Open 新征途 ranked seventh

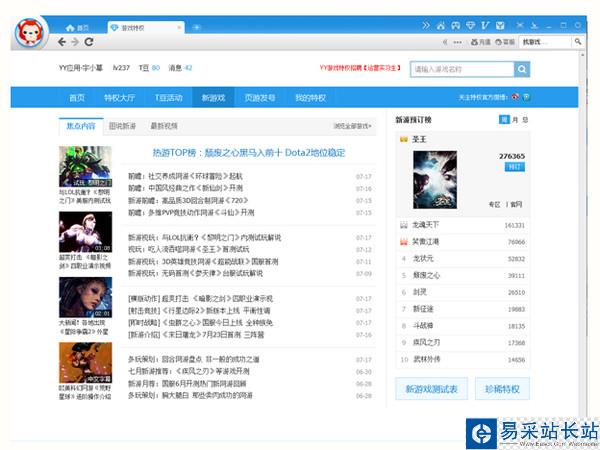(423, 309)
